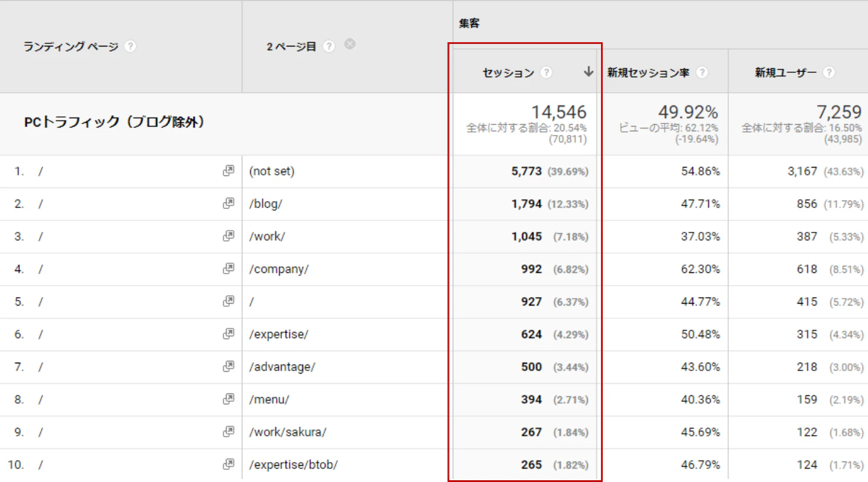Sort by 新規ユーザー column header
This screenshot has width=868, height=482.
pyautogui.click(x=786, y=73)
